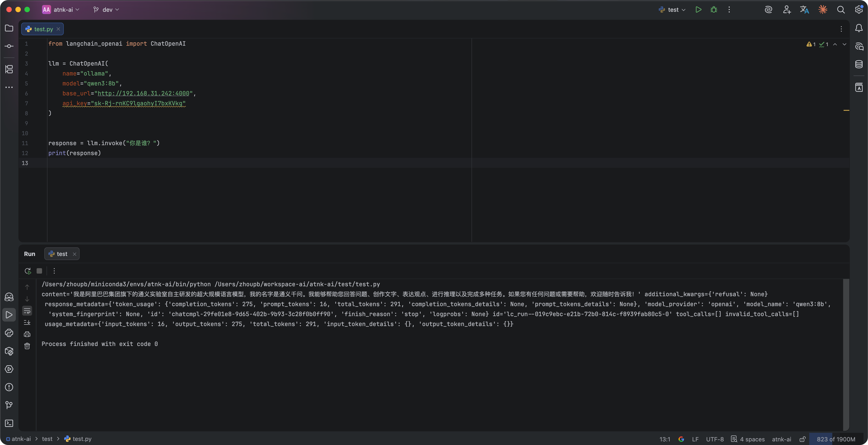Open the Git version control panel

(x=9, y=405)
